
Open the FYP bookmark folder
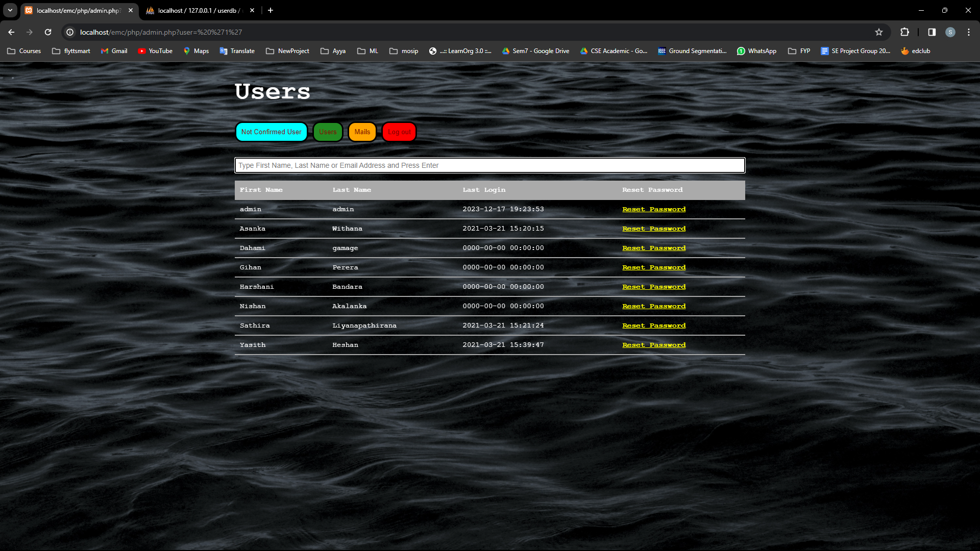(799, 51)
